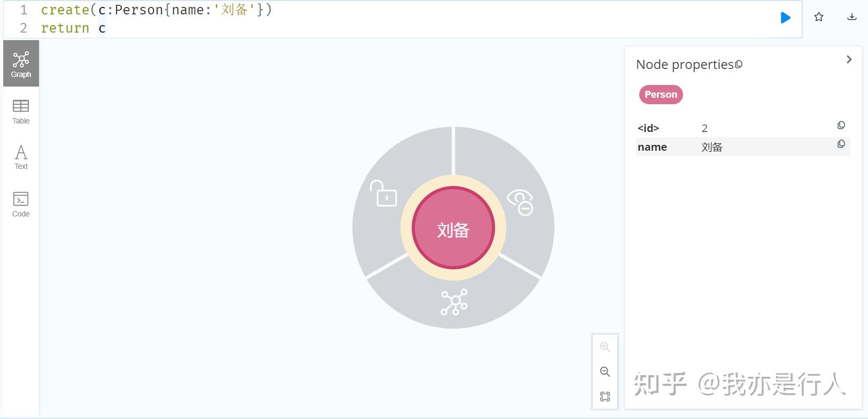
Task: Click the 刘备 node circle
Action: (453, 228)
